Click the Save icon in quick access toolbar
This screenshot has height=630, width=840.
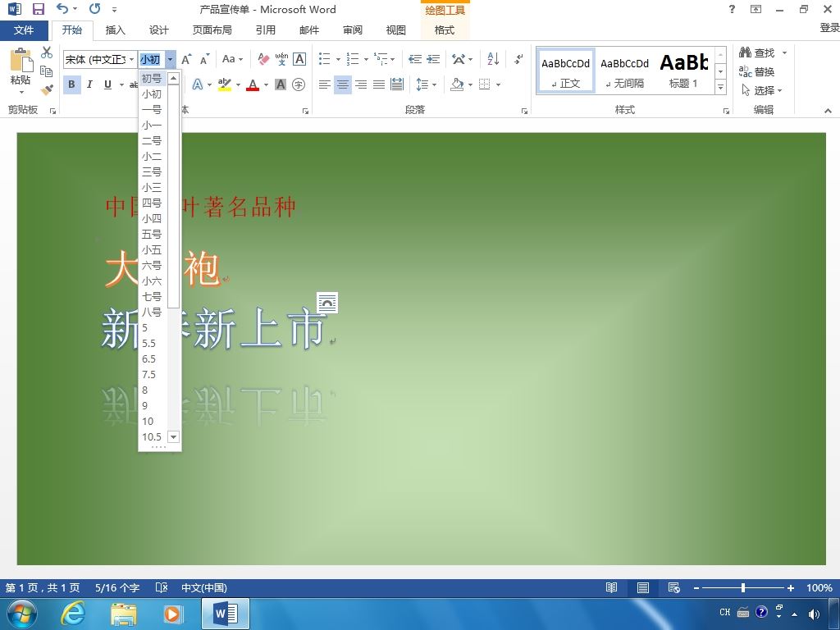(38, 8)
